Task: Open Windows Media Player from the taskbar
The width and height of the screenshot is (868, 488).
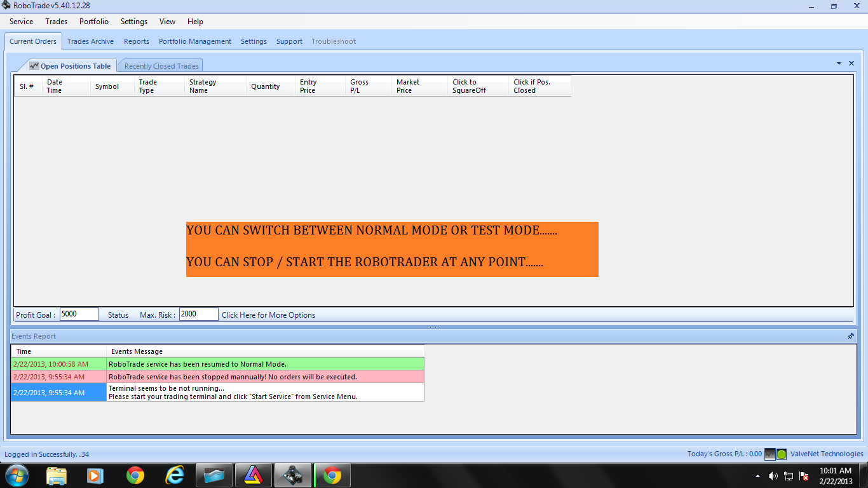Action: (96, 475)
